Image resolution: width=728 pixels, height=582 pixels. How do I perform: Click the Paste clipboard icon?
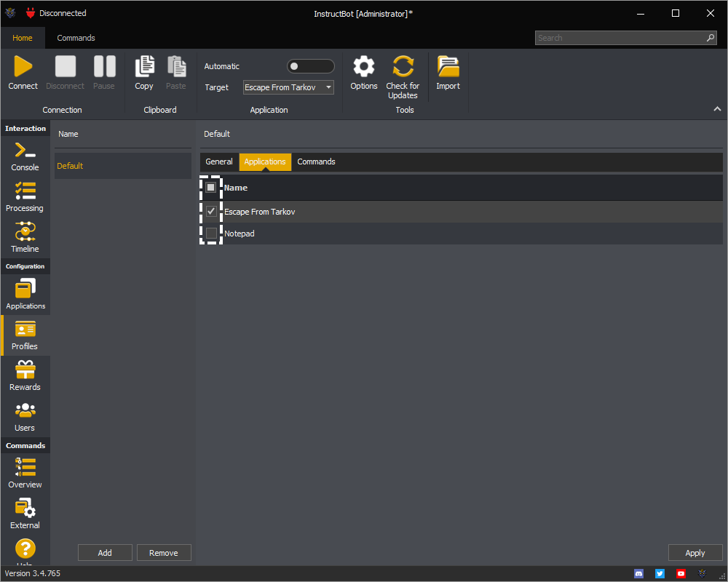[x=176, y=66]
